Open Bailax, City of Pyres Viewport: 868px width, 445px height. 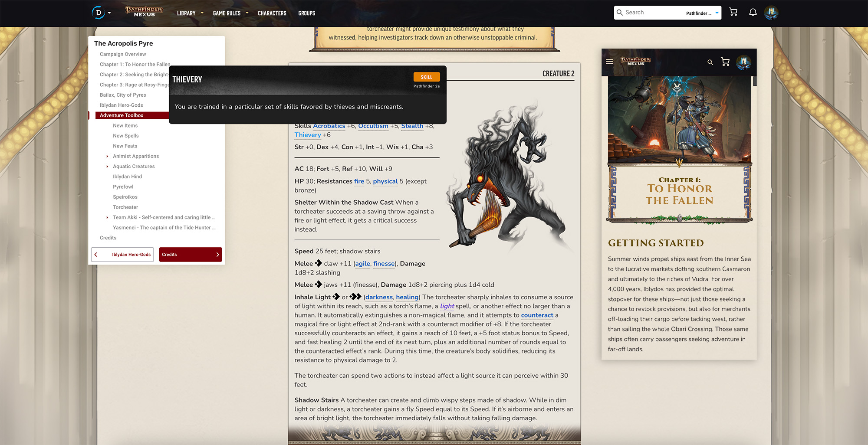[x=123, y=95]
